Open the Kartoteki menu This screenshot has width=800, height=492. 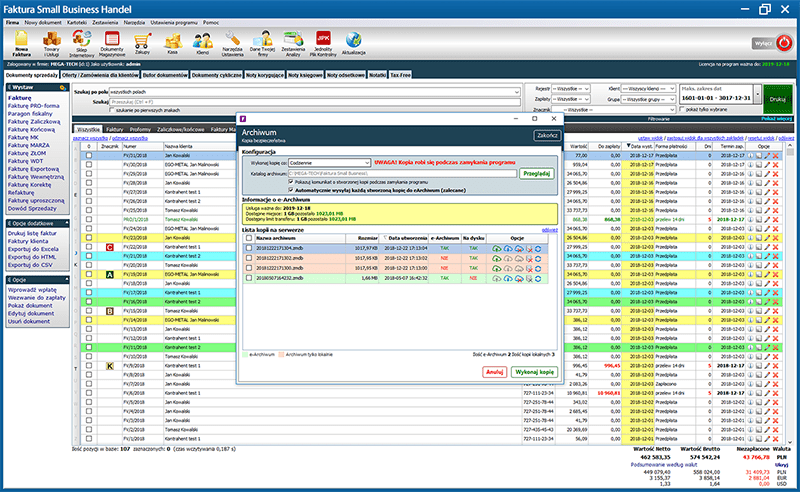click(x=77, y=22)
